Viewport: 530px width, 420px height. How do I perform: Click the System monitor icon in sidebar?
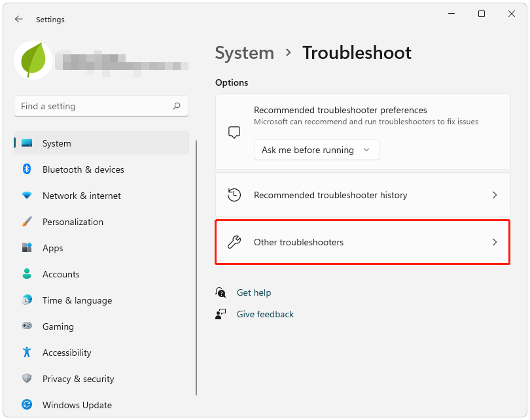[x=27, y=143]
